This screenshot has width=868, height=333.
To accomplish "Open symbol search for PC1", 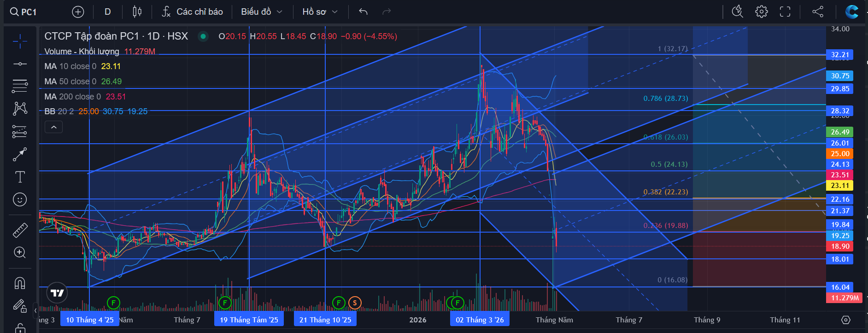I will point(23,12).
